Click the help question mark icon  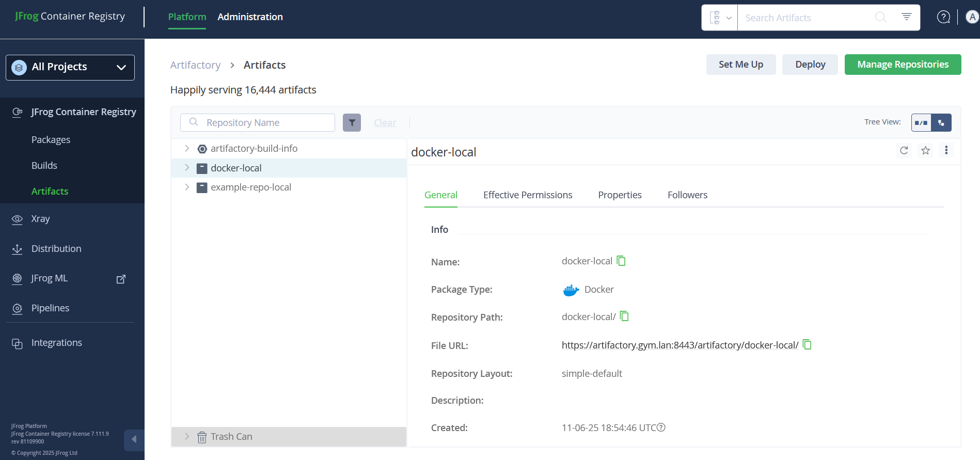pos(943,17)
